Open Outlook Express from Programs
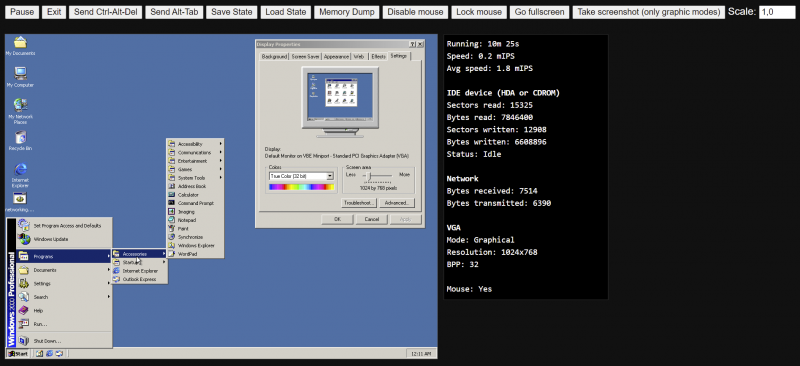Image resolution: width=800 pixels, height=366 pixels. [140, 279]
